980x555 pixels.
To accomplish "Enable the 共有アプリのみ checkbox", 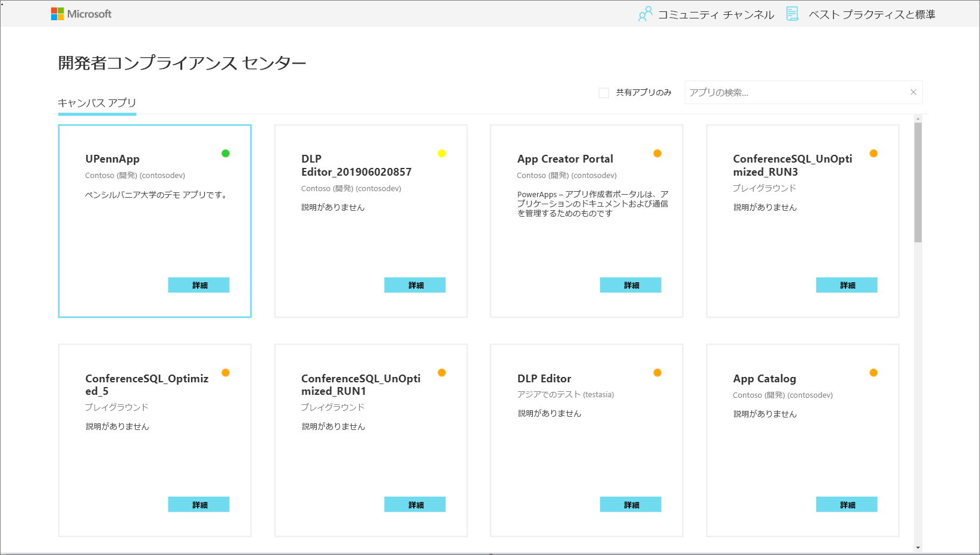I will pyautogui.click(x=603, y=92).
